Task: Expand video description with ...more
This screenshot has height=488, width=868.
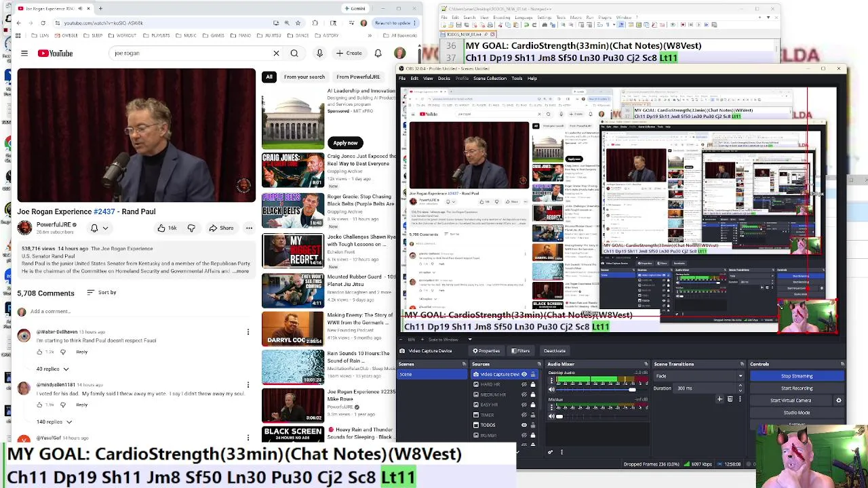Action: (241, 271)
